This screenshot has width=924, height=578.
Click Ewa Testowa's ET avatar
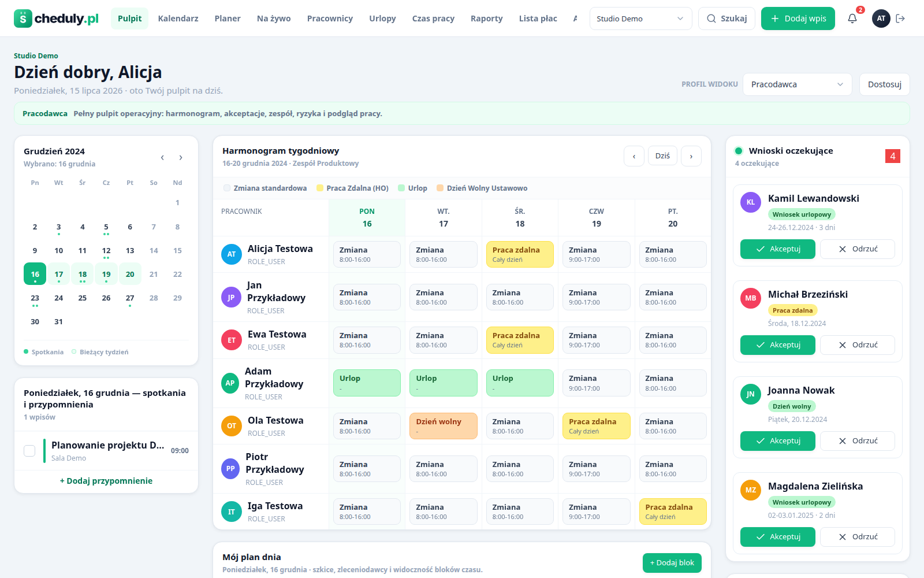pos(232,340)
